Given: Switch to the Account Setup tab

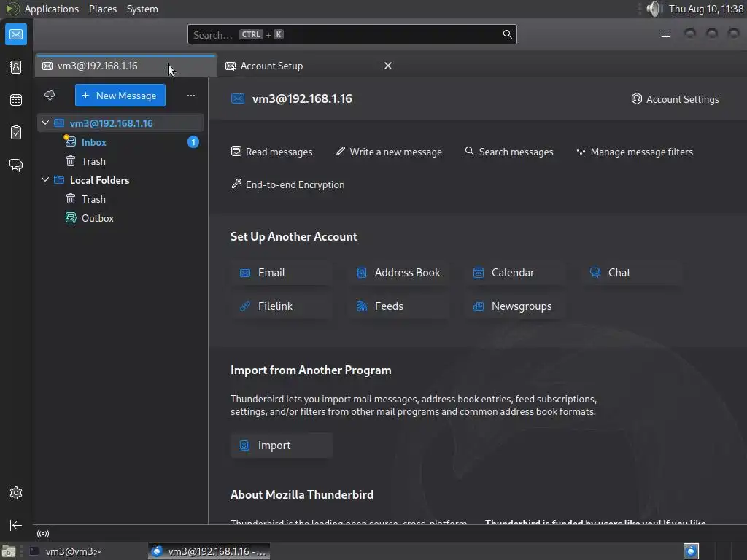Looking at the screenshot, I should [x=309, y=66].
